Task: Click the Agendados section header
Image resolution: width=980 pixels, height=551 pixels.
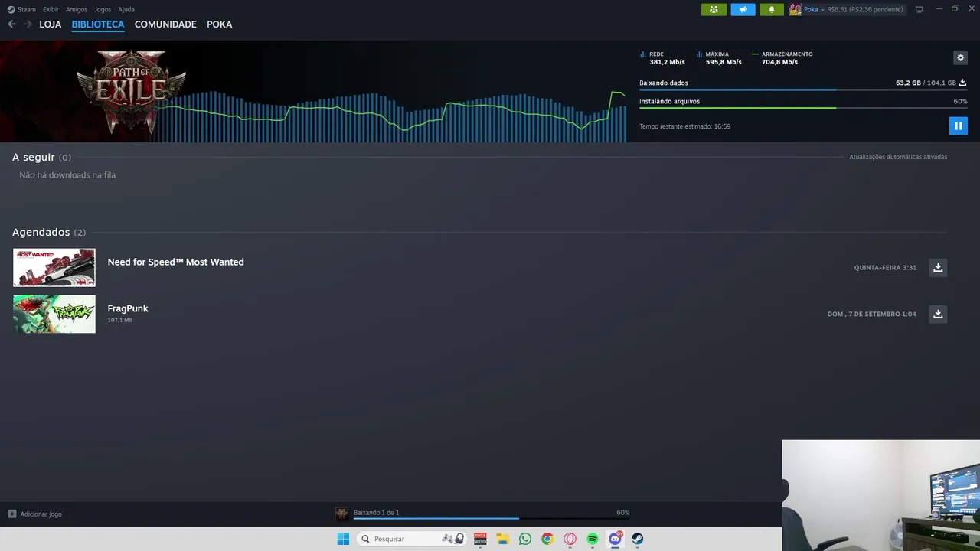Action: 49,232
